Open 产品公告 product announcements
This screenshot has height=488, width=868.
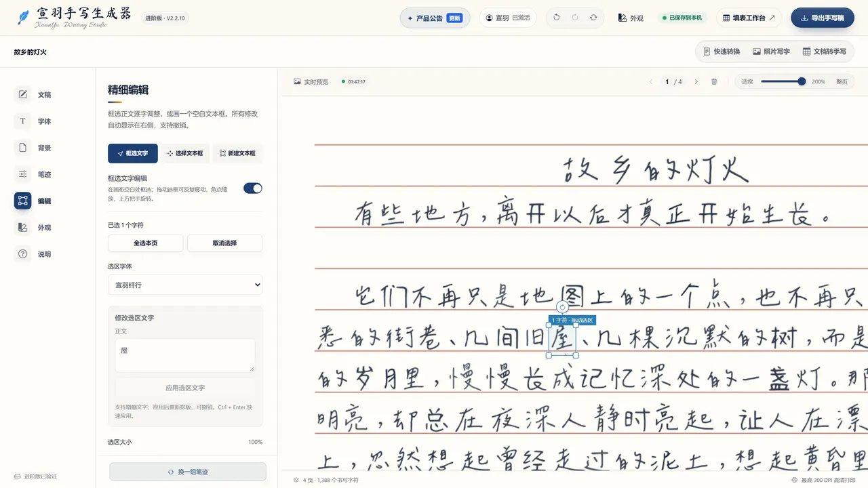point(435,18)
